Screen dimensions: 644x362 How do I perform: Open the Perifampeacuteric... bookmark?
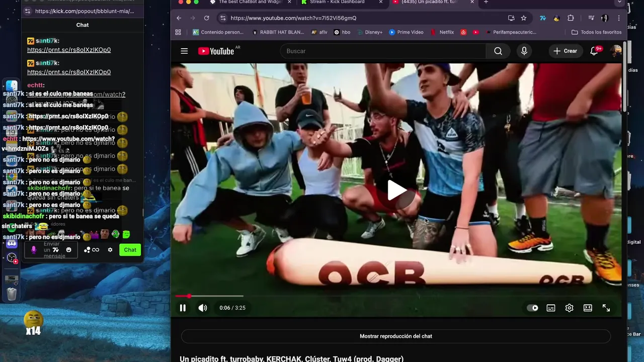[x=510, y=32]
